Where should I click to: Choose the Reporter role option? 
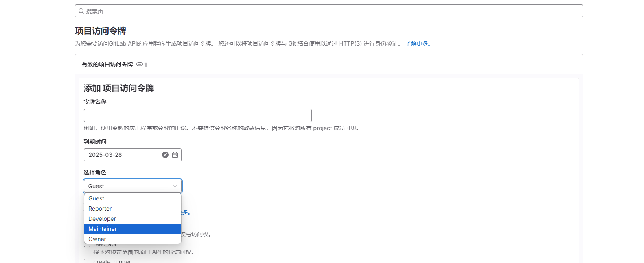point(100,209)
